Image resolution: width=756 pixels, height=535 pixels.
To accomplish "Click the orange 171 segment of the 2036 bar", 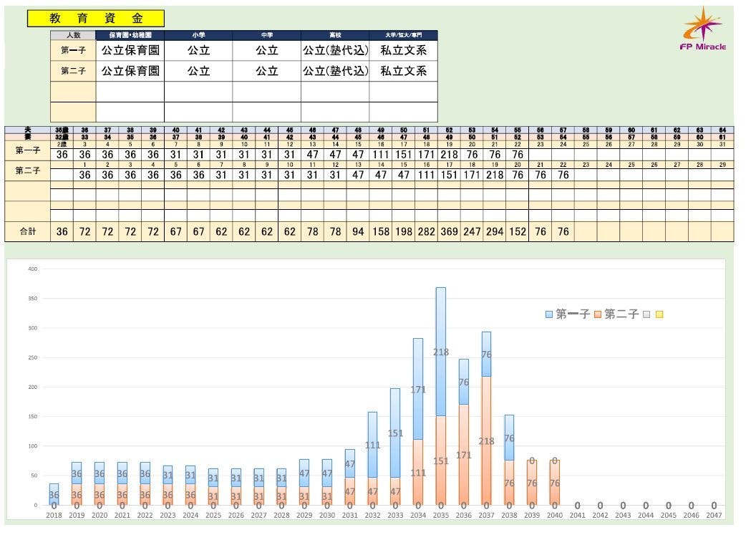I will [x=464, y=455].
